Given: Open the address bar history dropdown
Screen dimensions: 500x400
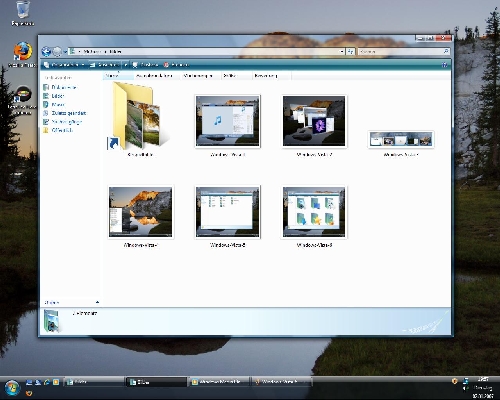Looking at the screenshot, I should [342, 51].
